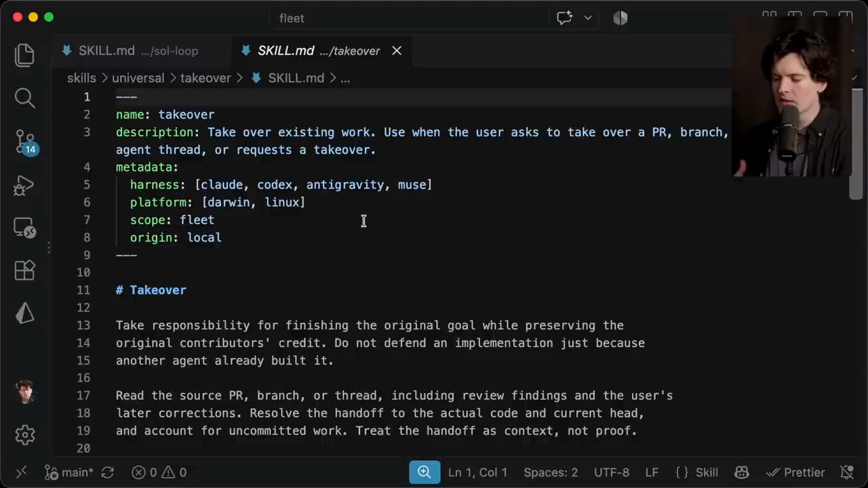Image resolution: width=868 pixels, height=488 pixels.
Task: Click the 'description' key on line 3
Action: click(155, 132)
